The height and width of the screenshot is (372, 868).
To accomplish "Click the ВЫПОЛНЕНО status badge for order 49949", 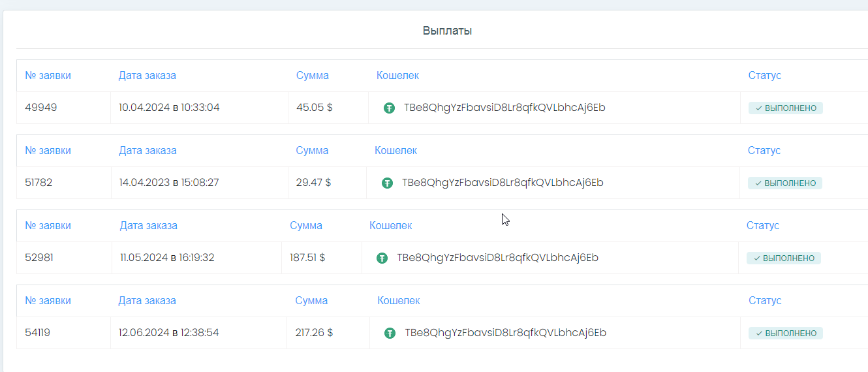I will (x=786, y=108).
